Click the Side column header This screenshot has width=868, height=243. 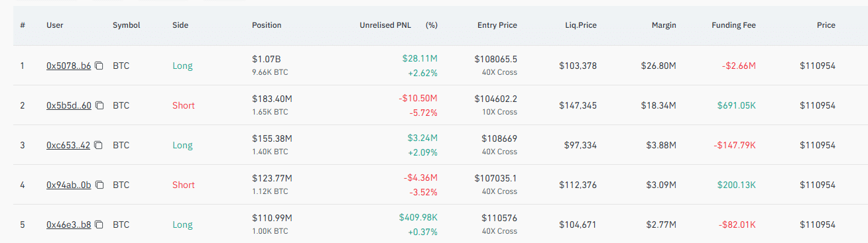pyautogui.click(x=180, y=25)
